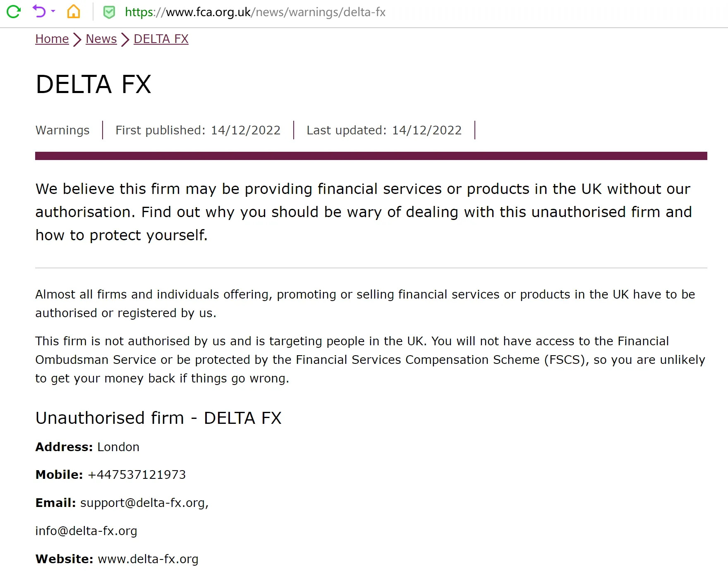Open the Home breadcrumb link
The image size is (728, 576).
tap(52, 39)
